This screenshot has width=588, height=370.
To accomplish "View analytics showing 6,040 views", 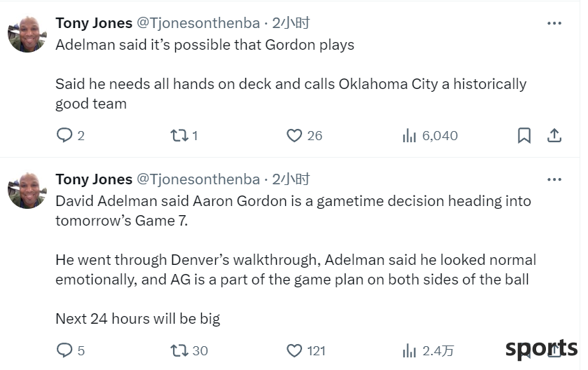I will click(430, 135).
